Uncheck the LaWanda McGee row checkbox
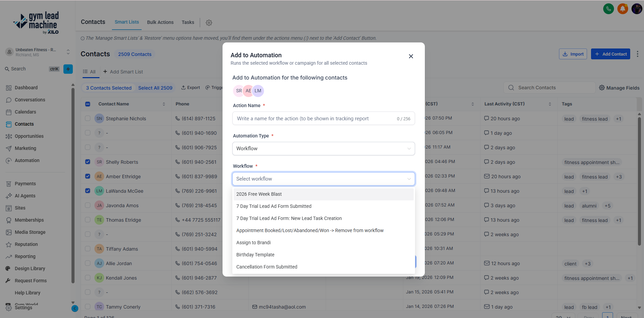 tap(88, 191)
